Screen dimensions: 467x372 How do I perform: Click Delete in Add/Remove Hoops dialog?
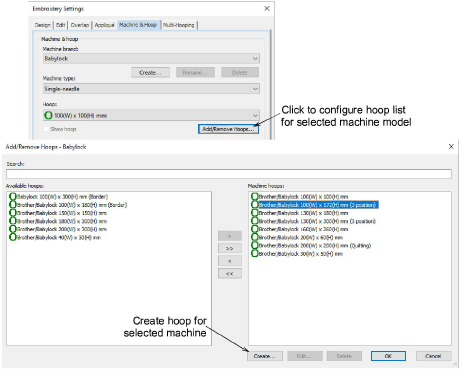pos(344,356)
